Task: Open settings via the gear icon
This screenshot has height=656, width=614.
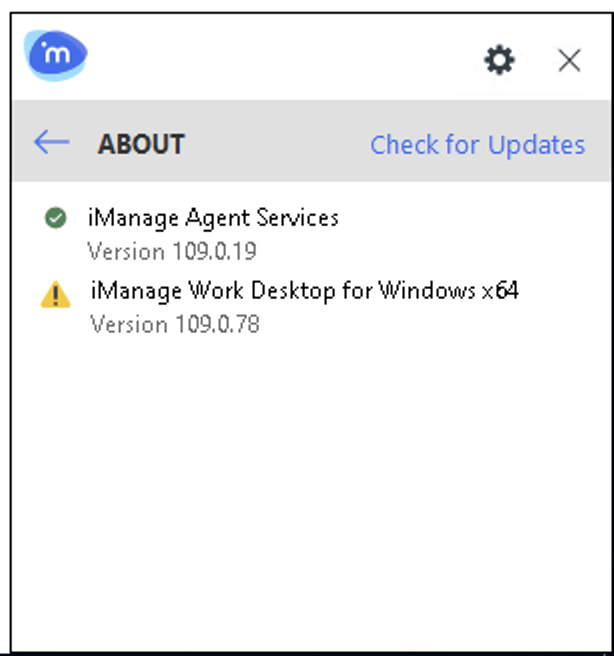Action: click(499, 61)
